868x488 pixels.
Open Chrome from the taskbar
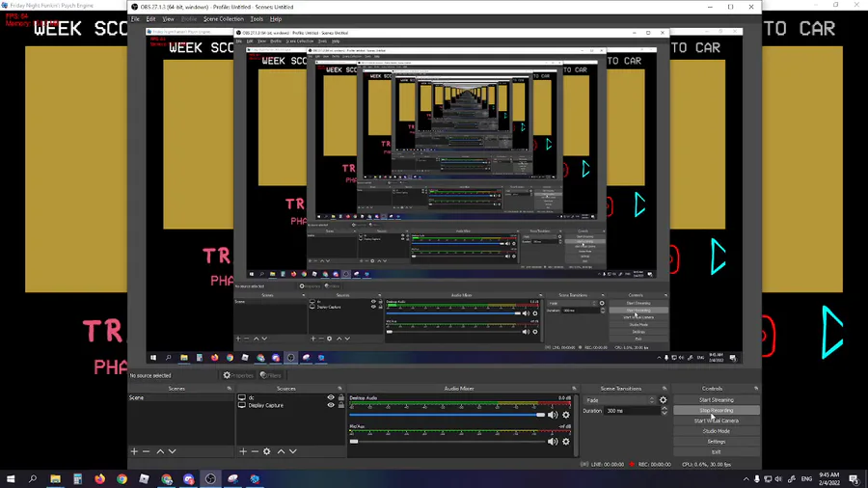point(122,479)
